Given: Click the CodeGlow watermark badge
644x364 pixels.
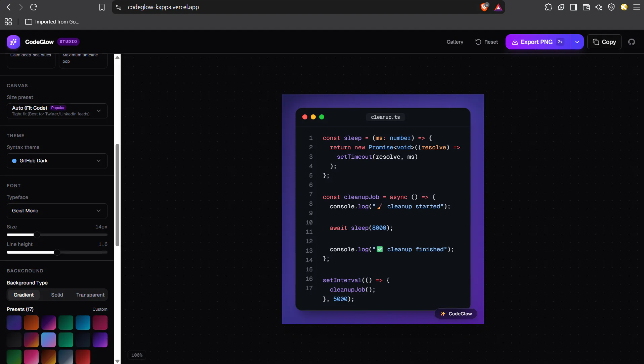Looking at the screenshot, I should tap(456, 314).
